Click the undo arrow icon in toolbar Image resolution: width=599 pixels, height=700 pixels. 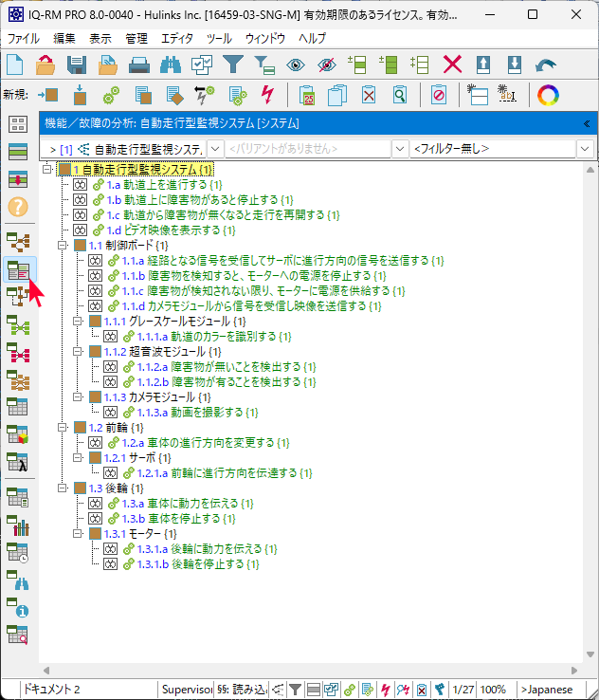(546, 64)
